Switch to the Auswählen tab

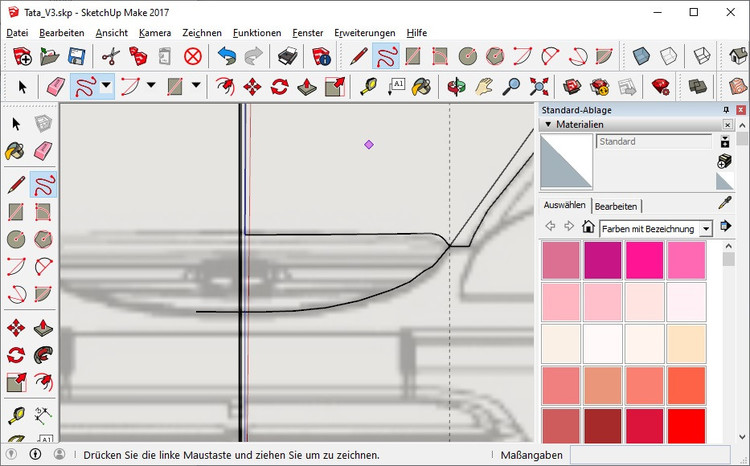(x=564, y=205)
